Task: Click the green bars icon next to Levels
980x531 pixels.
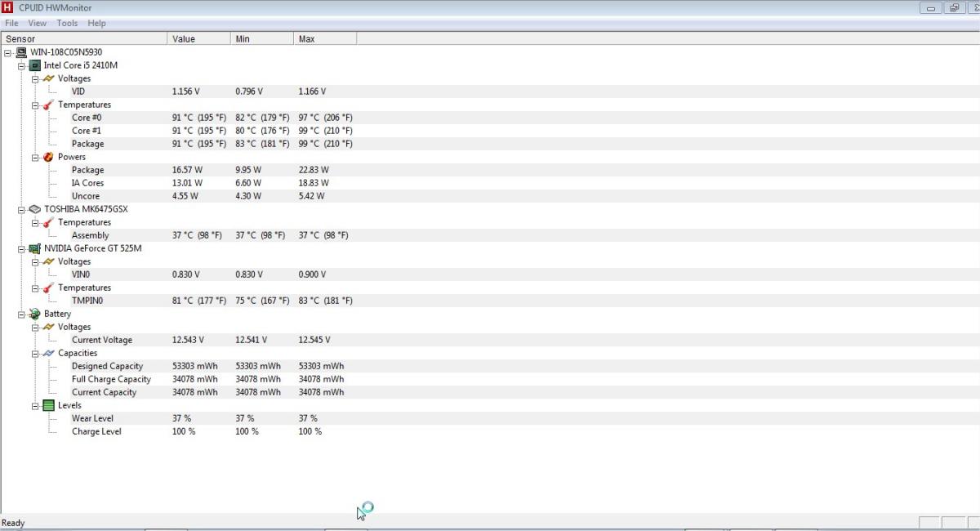Action: click(x=48, y=405)
